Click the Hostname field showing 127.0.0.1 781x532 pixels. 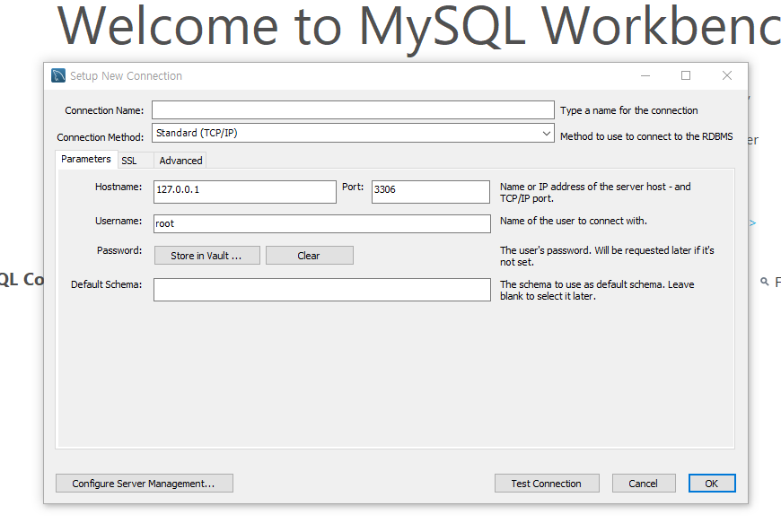click(244, 192)
